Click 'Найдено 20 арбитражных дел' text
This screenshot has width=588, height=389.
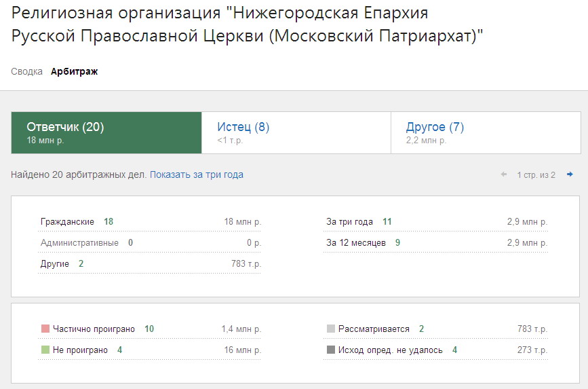pyautogui.click(x=79, y=174)
